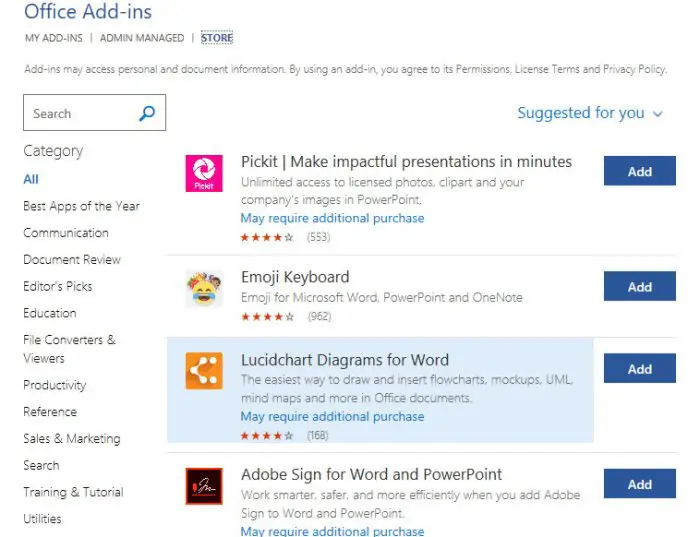
Task: Open Lucidchart's May require additional purchase link
Action: coord(332,416)
